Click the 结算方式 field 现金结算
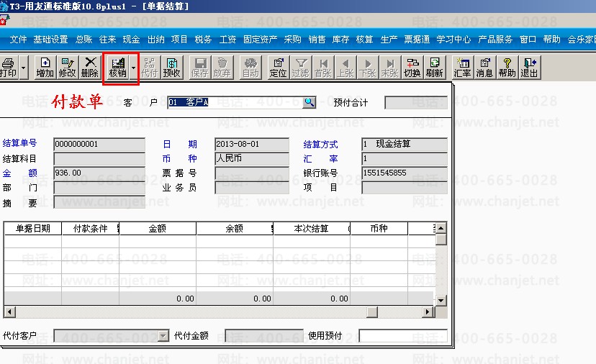This screenshot has width=596, height=364. 405,145
